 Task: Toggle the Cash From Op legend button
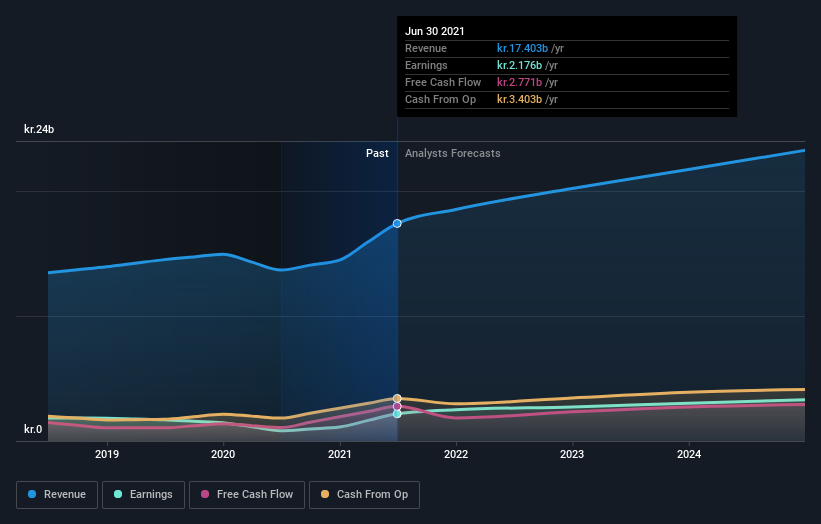364,495
